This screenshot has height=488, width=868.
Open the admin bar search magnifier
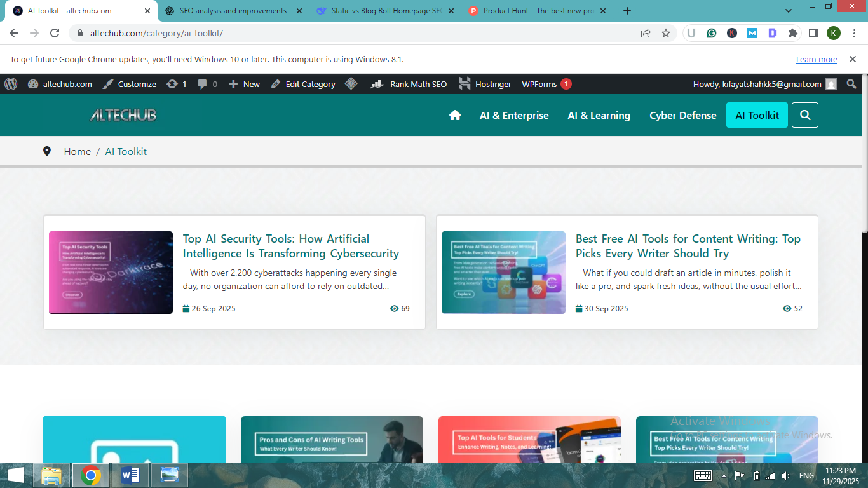pyautogui.click(x=852, y=84)
